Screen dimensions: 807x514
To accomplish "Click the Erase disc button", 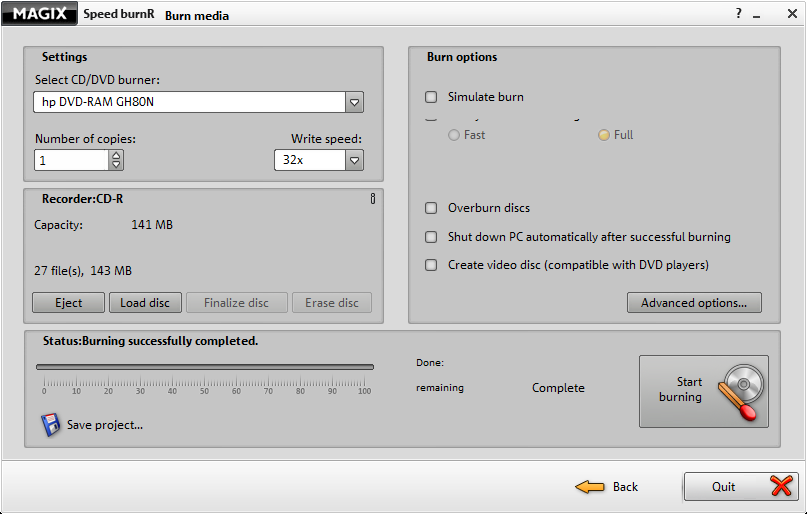I will [331, 303].
